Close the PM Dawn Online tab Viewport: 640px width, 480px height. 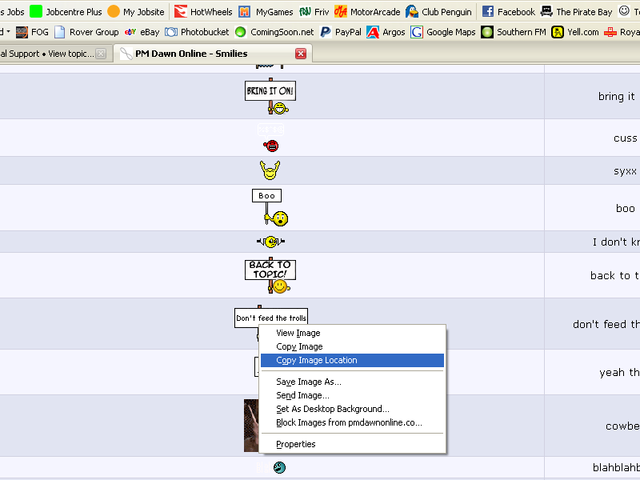pyautogui.click(x=301, y=53)
